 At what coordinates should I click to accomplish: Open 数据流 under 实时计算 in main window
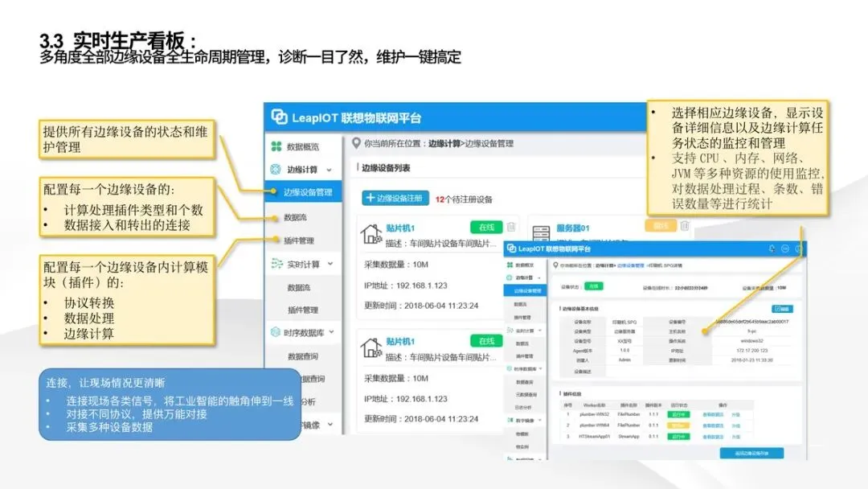299,287
